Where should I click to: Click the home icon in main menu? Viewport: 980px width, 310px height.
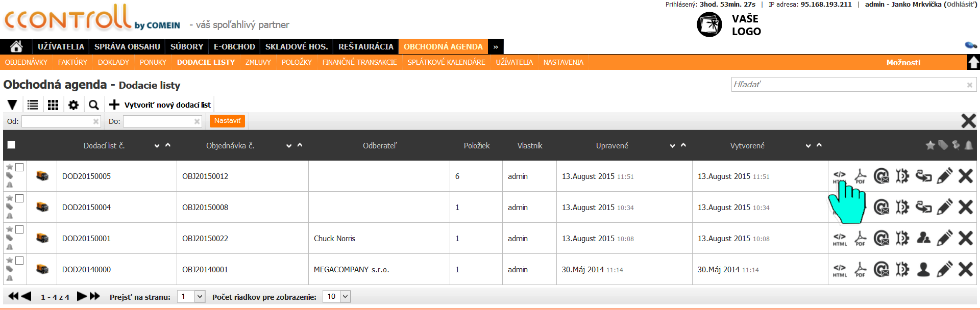[x=16, y=46]
